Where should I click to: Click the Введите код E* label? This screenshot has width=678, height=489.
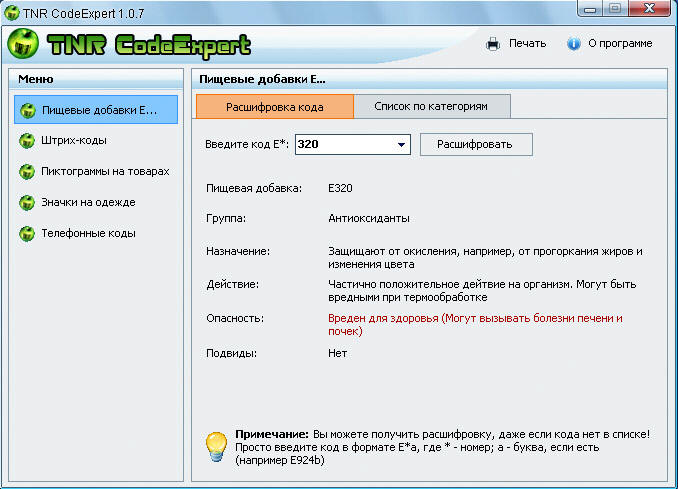click(x=246, y=144)
